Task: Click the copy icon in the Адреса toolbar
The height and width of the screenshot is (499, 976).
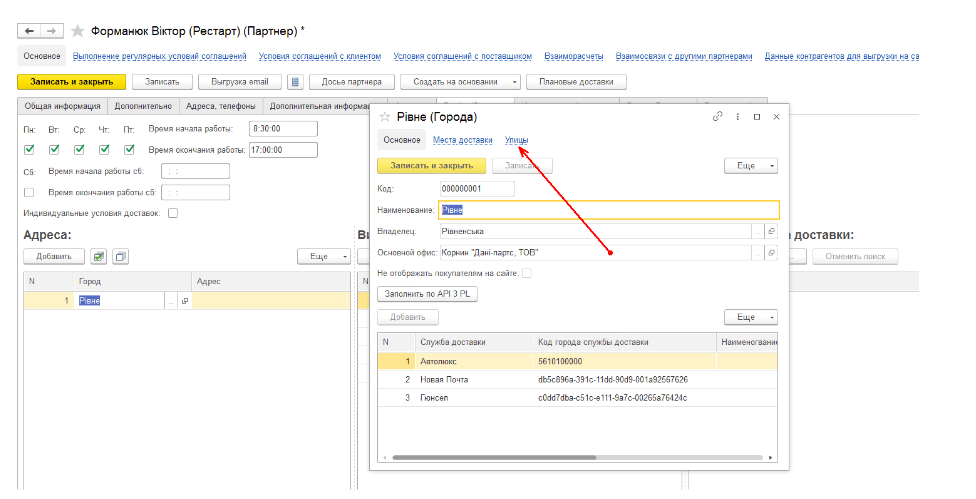Action: 120,257
